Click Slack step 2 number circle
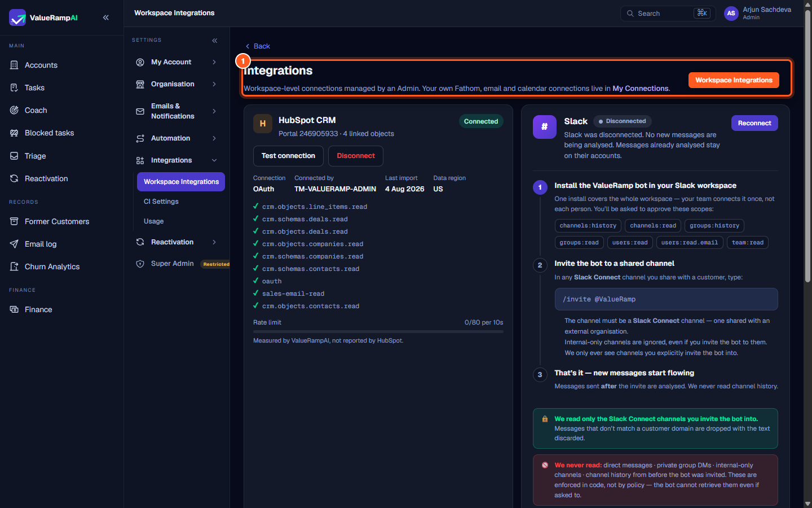The height and width of the screenshot is (508, 812). coord(540,265)
